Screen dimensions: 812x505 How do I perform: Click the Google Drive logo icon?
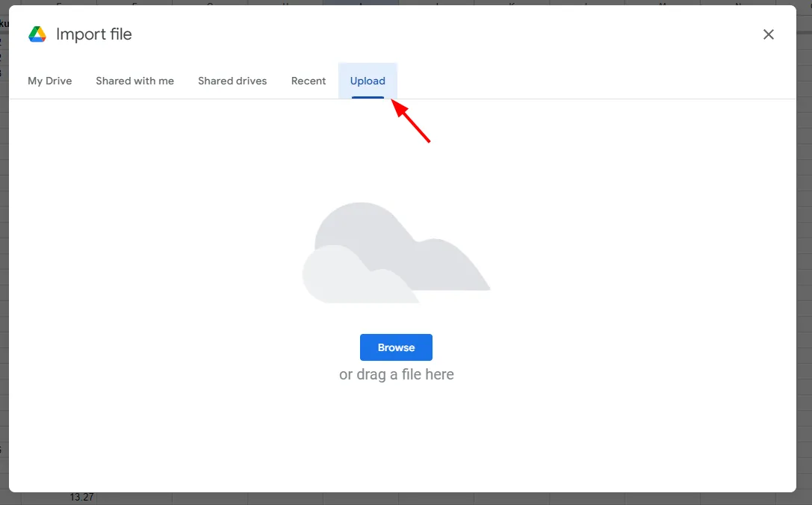pyautogui.click(x=37, y=34)
